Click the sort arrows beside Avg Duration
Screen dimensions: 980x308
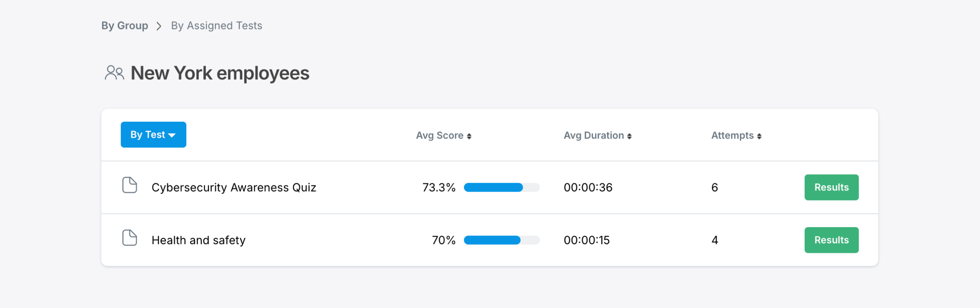click(629, 135)
